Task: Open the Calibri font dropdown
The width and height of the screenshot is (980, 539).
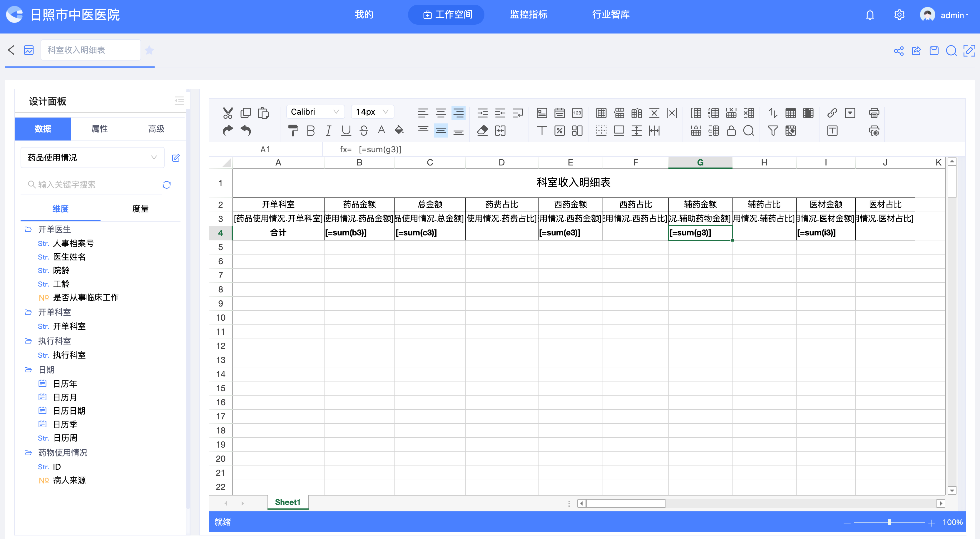Action: coord(315,112)
